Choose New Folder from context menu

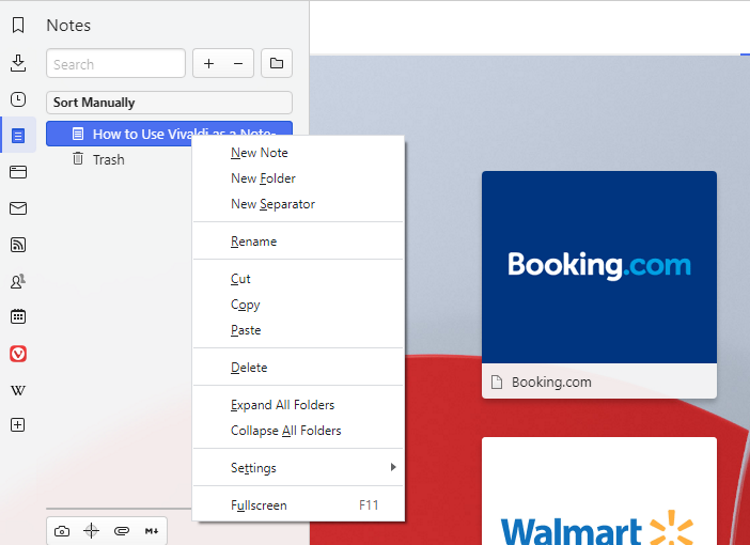click(298, 178)
